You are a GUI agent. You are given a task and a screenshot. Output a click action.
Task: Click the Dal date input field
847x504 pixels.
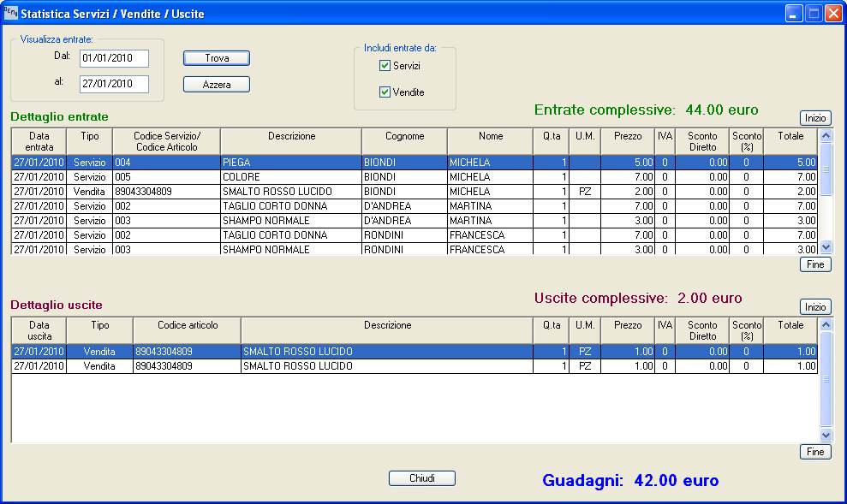tap(114, 58)
